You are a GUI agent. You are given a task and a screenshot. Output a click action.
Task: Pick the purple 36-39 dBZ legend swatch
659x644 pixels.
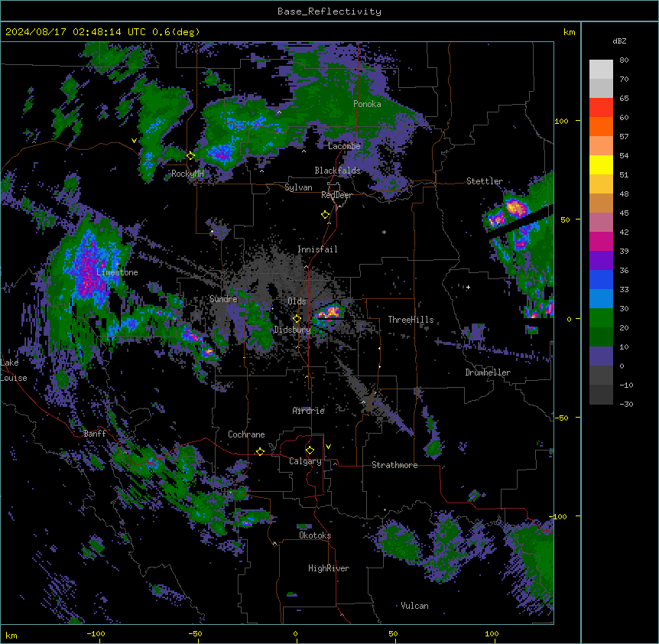point(601,261)
